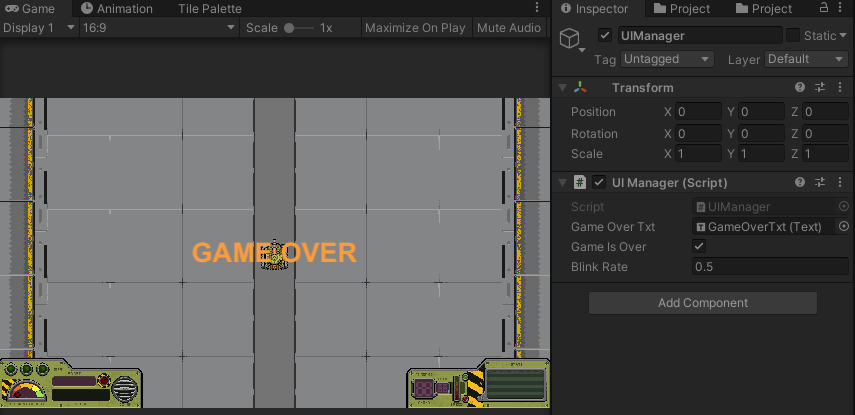The width and height of the screenshot is (855, 415).
Task: Click the Rotation X field
Action: click(x=699, y=134)
